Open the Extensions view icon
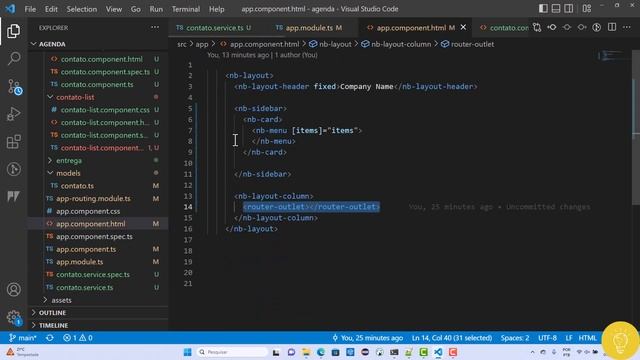 pyautogui.click(x=13, y=142)
